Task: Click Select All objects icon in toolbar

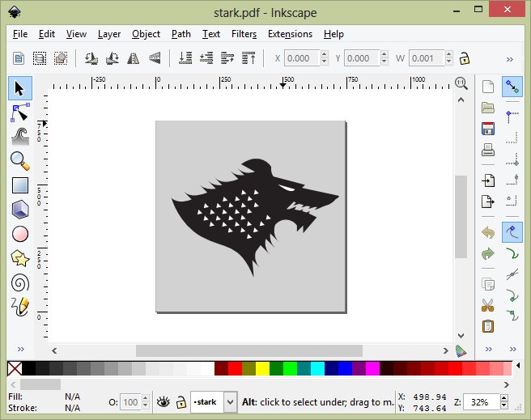Action: coord(19,58)
